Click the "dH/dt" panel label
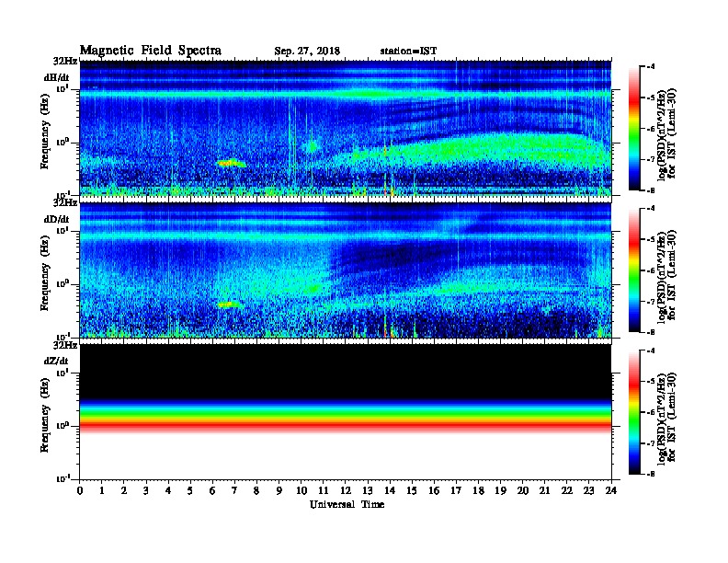This screenshot has width=728, height=563. point(57,77)
